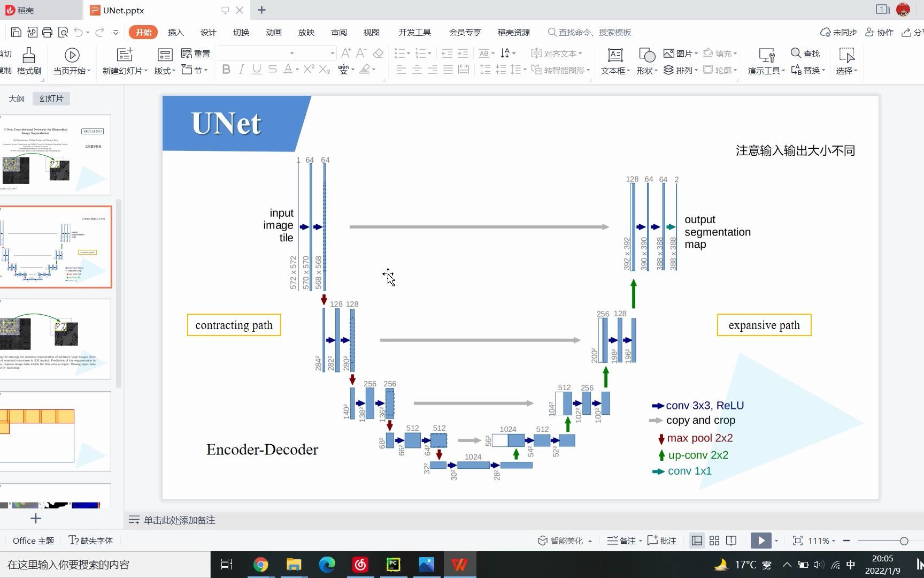Open 查找 find tool

pos(805,53)
